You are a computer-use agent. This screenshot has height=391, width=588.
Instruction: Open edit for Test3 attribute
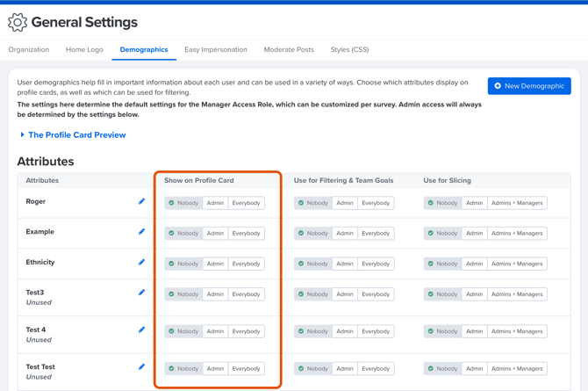coord(141,293)
